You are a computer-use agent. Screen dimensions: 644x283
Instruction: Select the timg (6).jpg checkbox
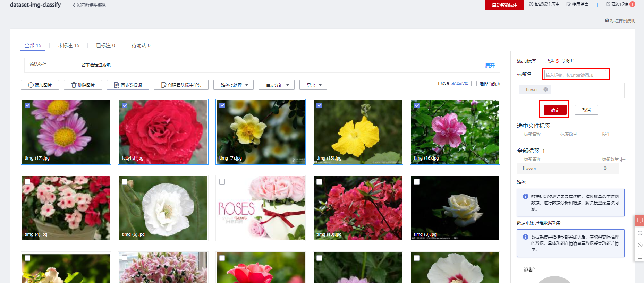tap(125, 182)
